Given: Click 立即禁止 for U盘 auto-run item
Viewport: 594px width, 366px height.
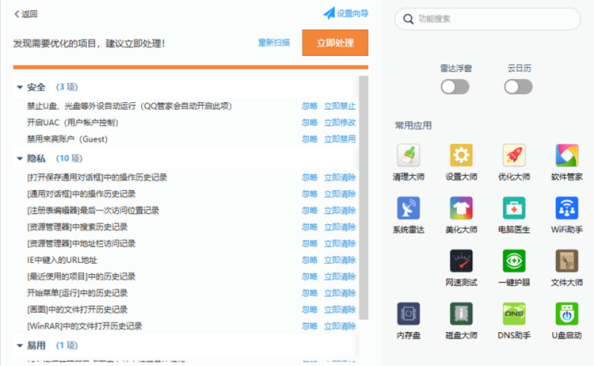Looking at the screenshot, I should pos(340,106).
